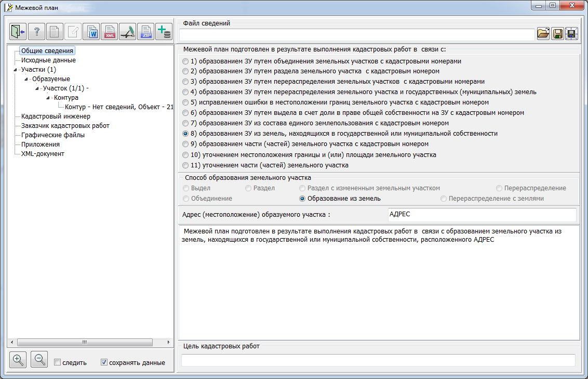Image resolution: width=588 pixels, height=379 pixels.
Task: Click the exit door icon in toolbar
Action: click(18, 32)
